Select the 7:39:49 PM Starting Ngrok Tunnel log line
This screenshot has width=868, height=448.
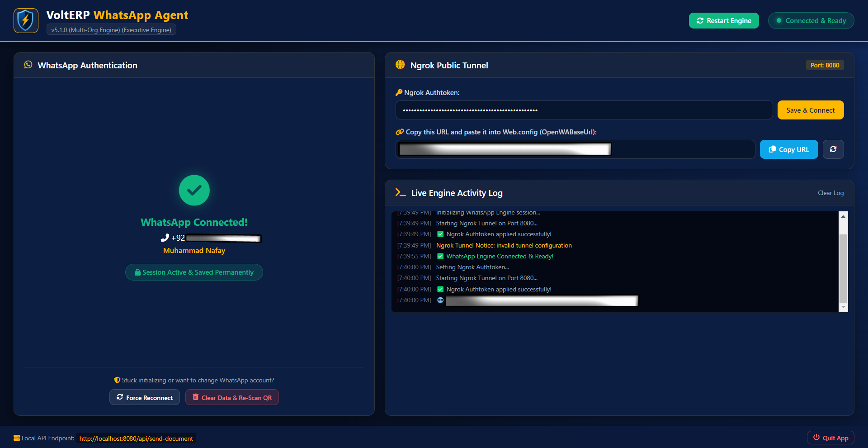click(487, 224)
